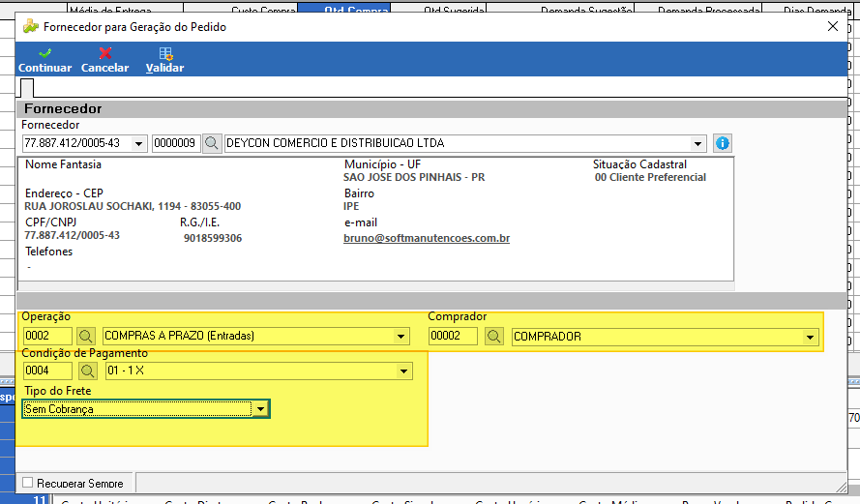Image resolution: width=860 pixels, height=504 pixels.
Task: Click the supplier code field 0000009
Action: 176,143
